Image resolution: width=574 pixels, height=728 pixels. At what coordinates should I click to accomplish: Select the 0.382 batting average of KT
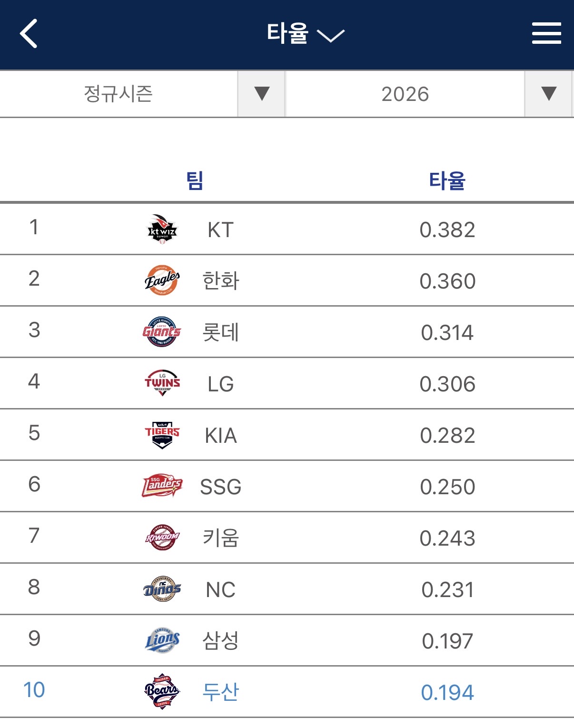[x=447, y=230]
